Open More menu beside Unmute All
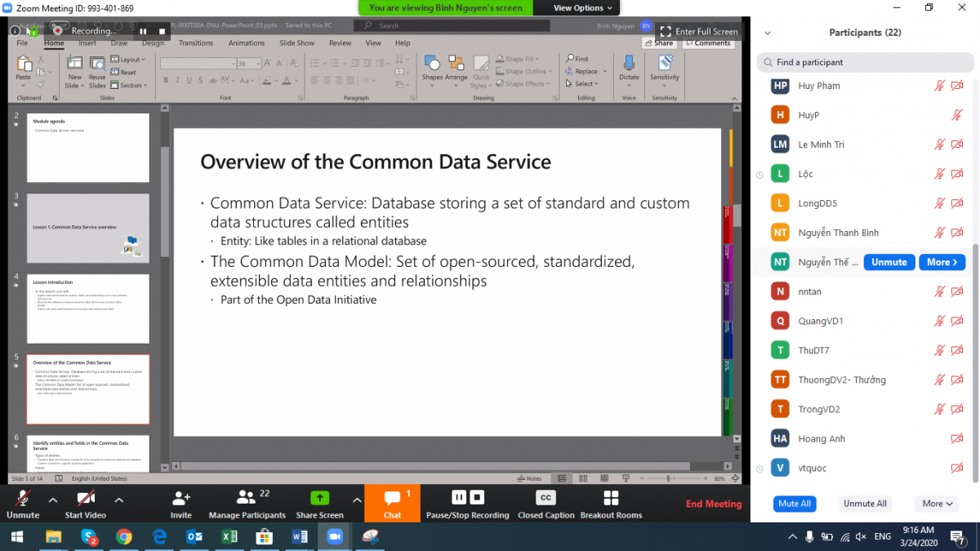980x551 pixels. coord(938,504)
